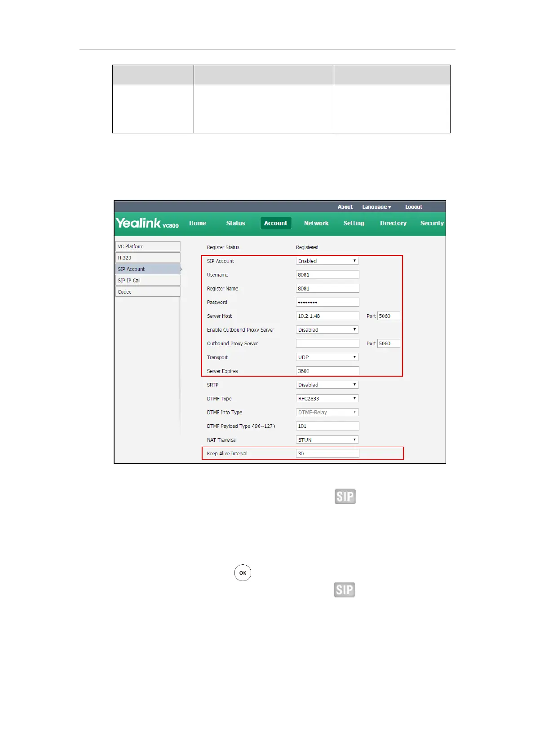This screenshot has width=535, height=756.
Task: Go to the Network tab
Action: (316, 223)
